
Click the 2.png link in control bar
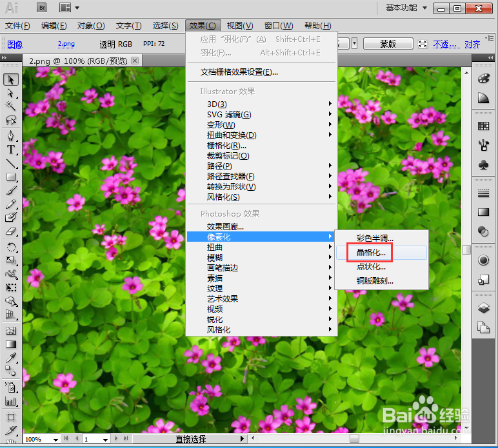point(66,44)
